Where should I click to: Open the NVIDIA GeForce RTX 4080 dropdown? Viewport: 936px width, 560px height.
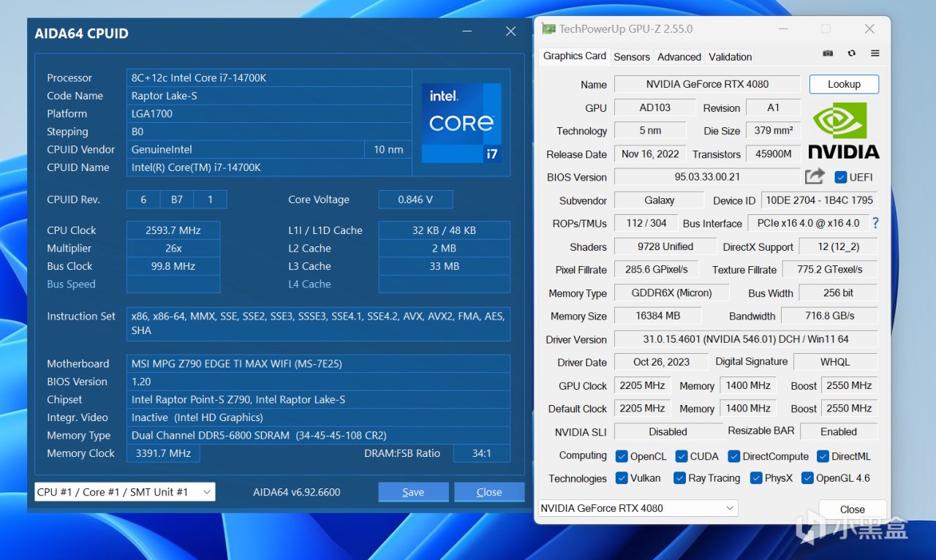pos(637,508)
